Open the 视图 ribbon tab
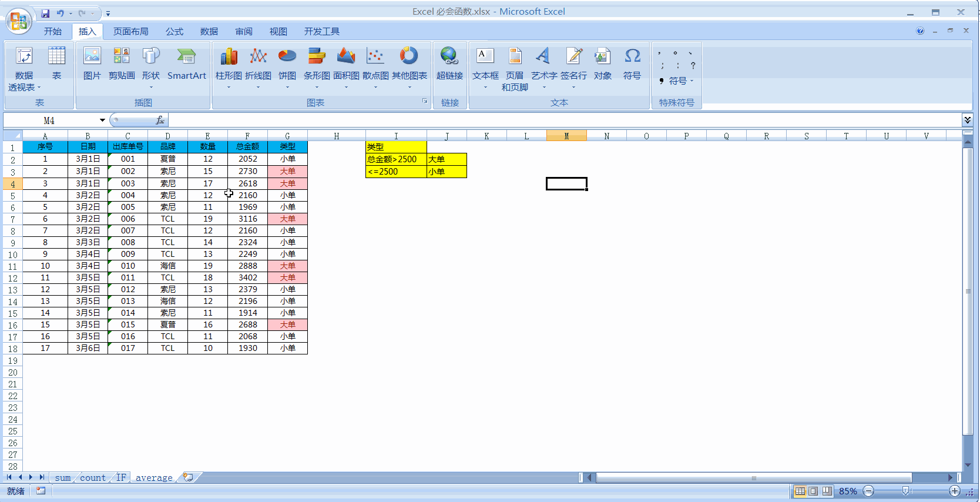 [278, 32]
